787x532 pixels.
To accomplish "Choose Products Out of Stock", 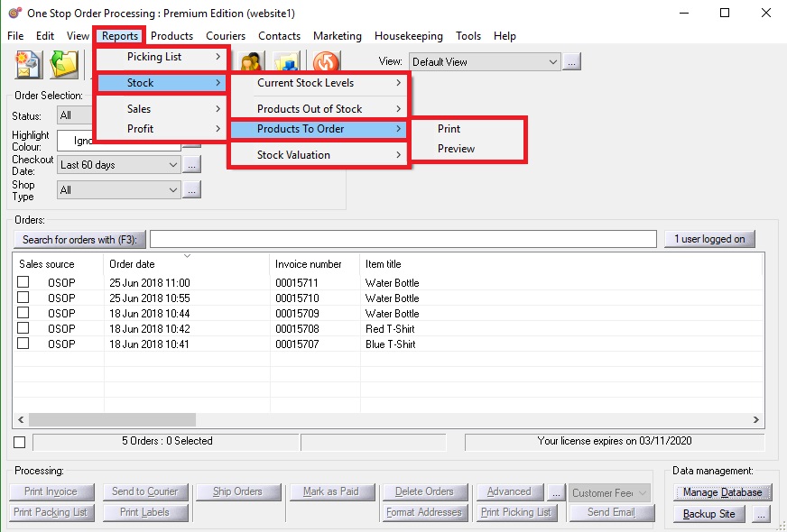I will (x=319, y=109).
